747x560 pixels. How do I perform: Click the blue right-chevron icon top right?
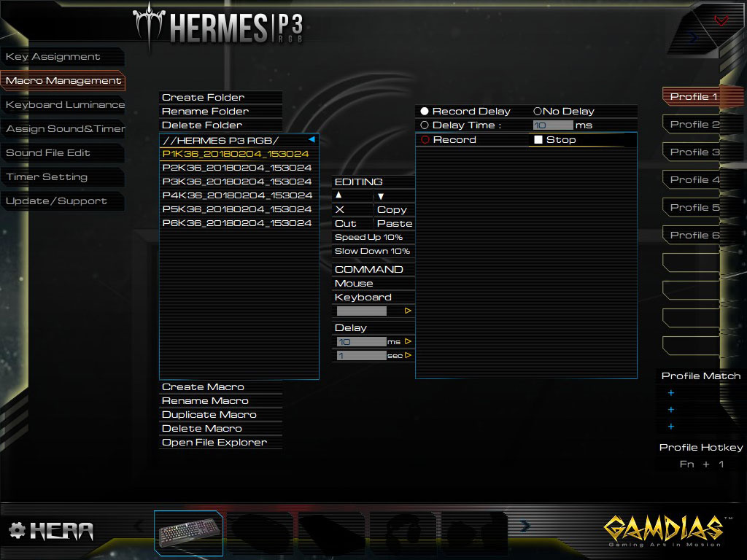[693, 37]
